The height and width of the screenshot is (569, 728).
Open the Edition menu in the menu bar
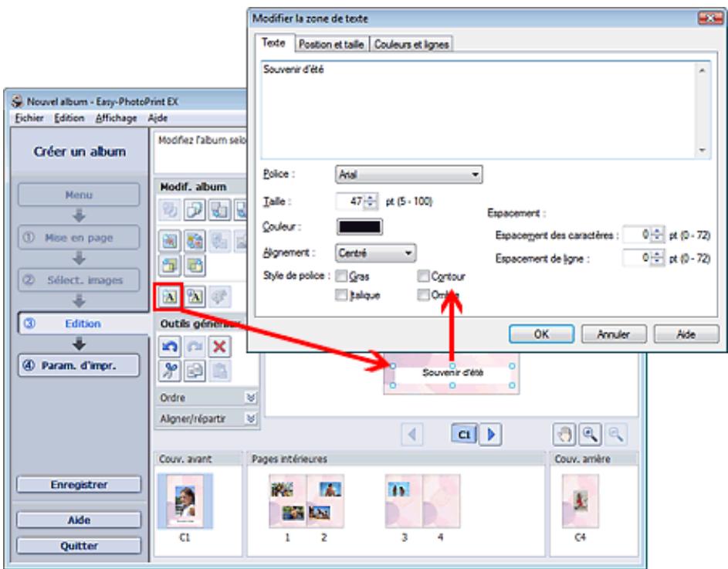(x=69, y=118)
